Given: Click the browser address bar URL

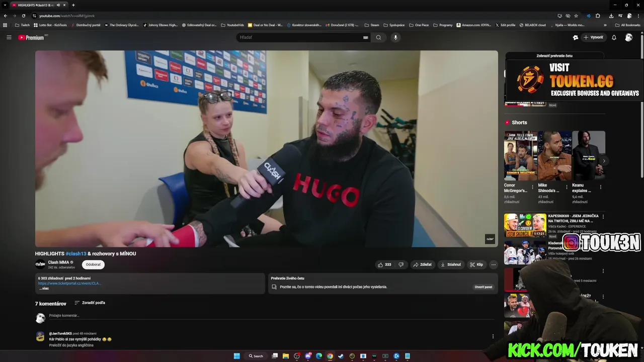Looking at the screenshot, I should point(67,16).
